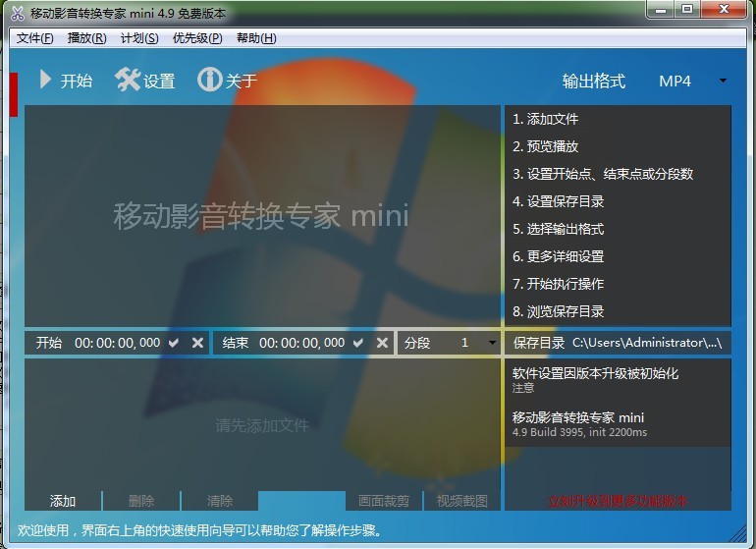Clear end time with its X icon
The width and height of the screenshot is (756, 549).
click(x=382, y=343)
